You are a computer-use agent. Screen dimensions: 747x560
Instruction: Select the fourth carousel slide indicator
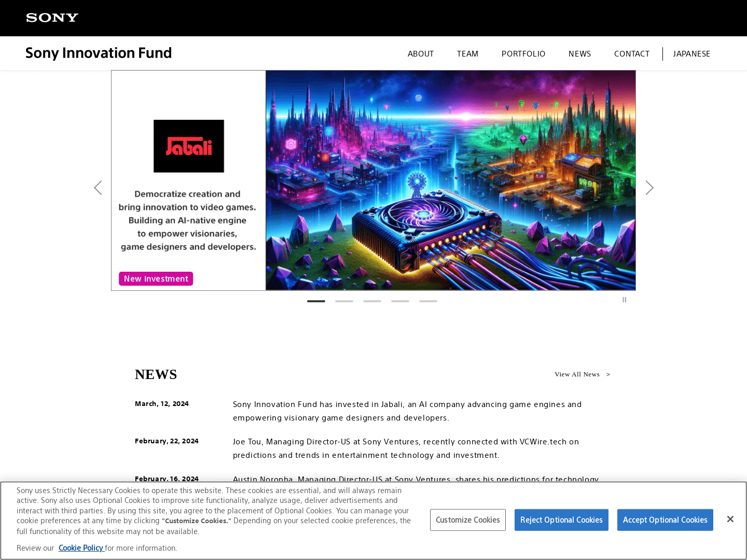(400, 301)
